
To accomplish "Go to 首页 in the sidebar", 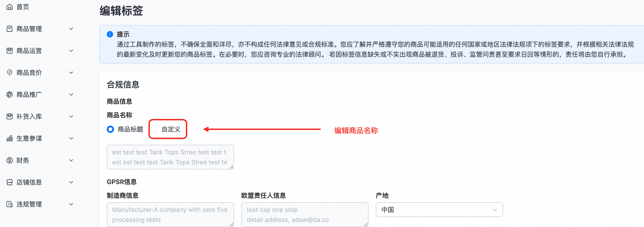I will click(23, 7).
